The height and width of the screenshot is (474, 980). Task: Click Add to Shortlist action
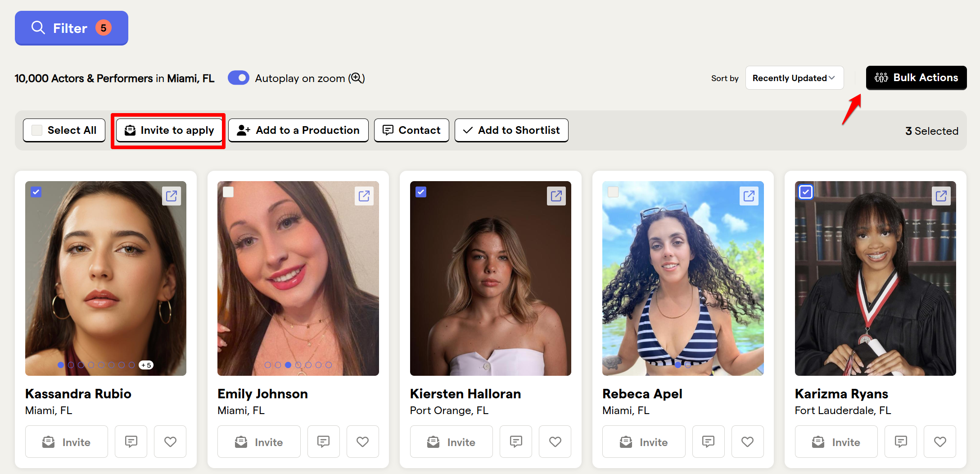tap(511, 130)
